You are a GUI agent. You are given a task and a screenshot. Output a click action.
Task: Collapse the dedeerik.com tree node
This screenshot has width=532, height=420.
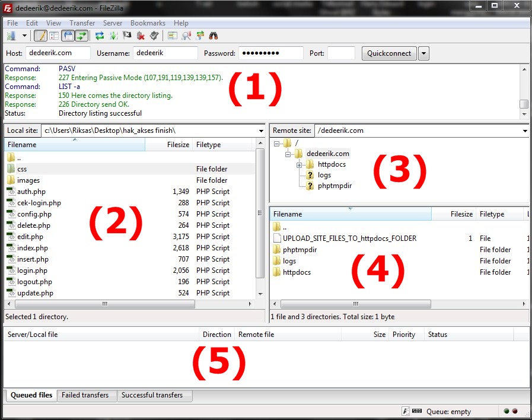[x=288, y=154]
